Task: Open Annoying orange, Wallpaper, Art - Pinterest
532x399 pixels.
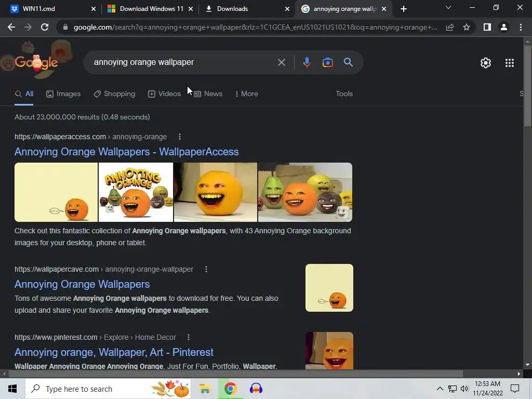Action: [114, 352]
